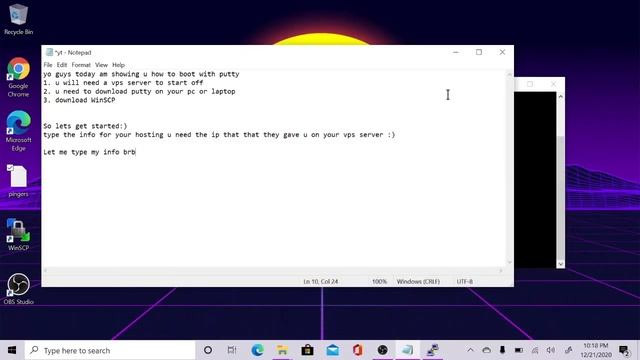
Task: Click 'Windows (CRLF)' in status bar
Action: 418,282
